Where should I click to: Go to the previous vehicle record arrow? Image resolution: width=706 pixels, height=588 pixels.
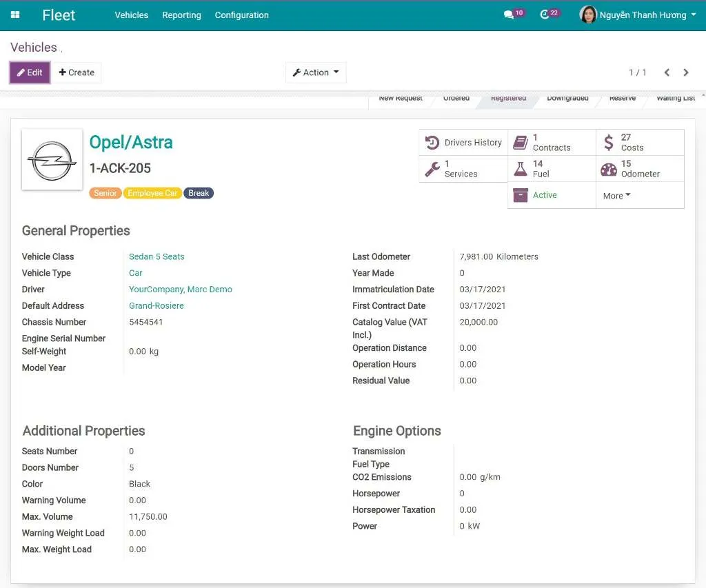pos(667,72)
